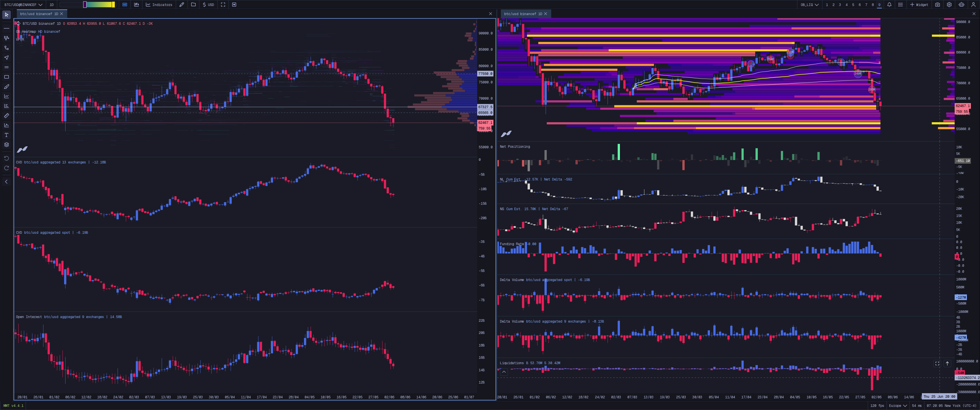Adjust the yellow right handle of heatmap gradient
The width and height of the screenshot is (980, 410).
(x=113, y=5)
